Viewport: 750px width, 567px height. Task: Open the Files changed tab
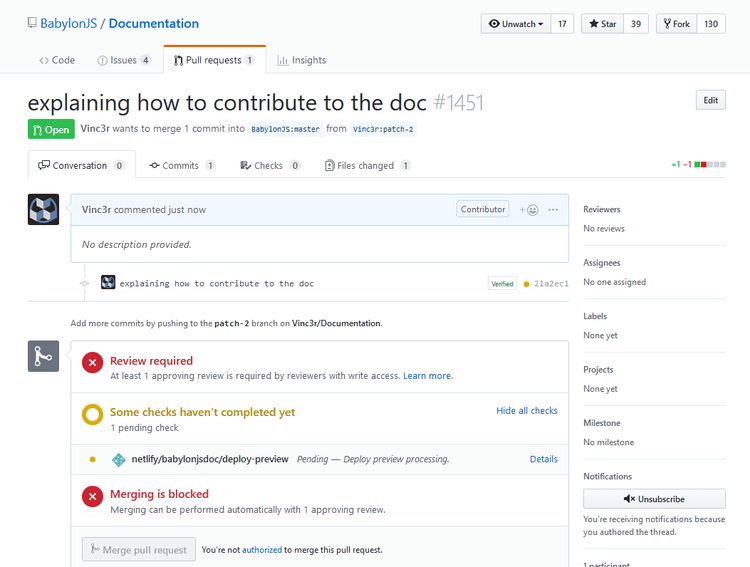click(367, 166)
